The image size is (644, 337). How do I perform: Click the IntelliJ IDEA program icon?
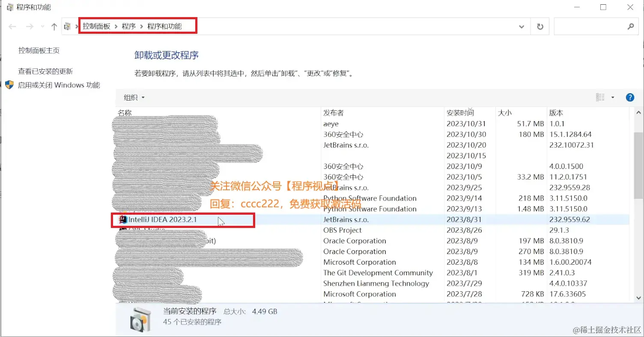point(123,219)
